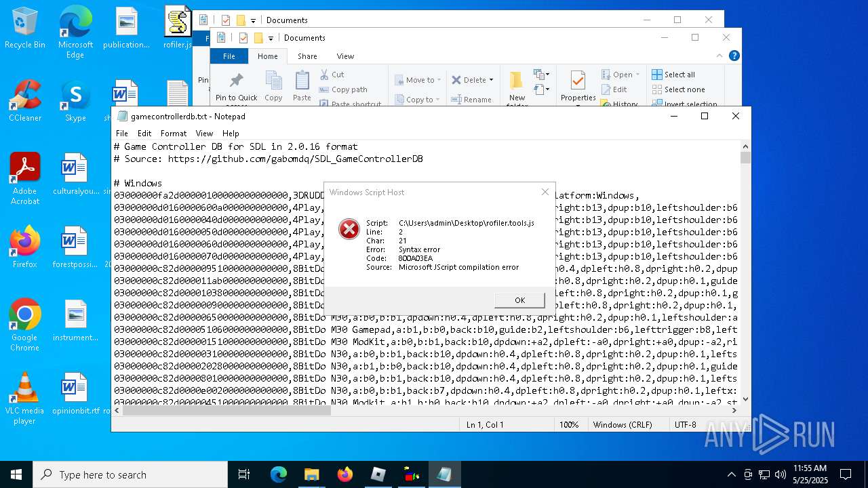This screenshot has height=488, width=868.
Task: Open the notification center icon
Action: pos(846,474)
